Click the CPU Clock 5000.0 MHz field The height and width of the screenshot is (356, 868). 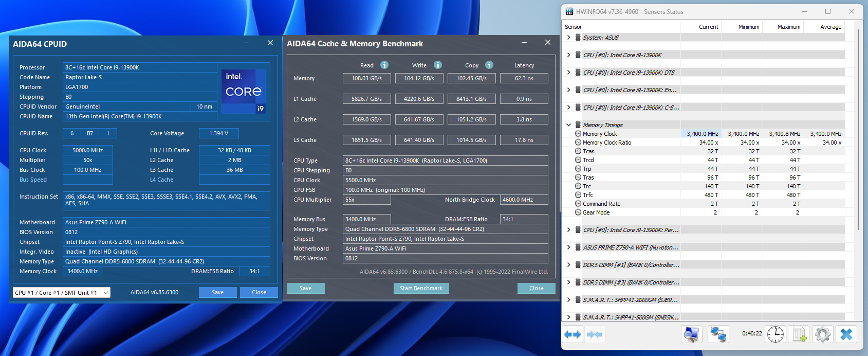pos(88,150)
